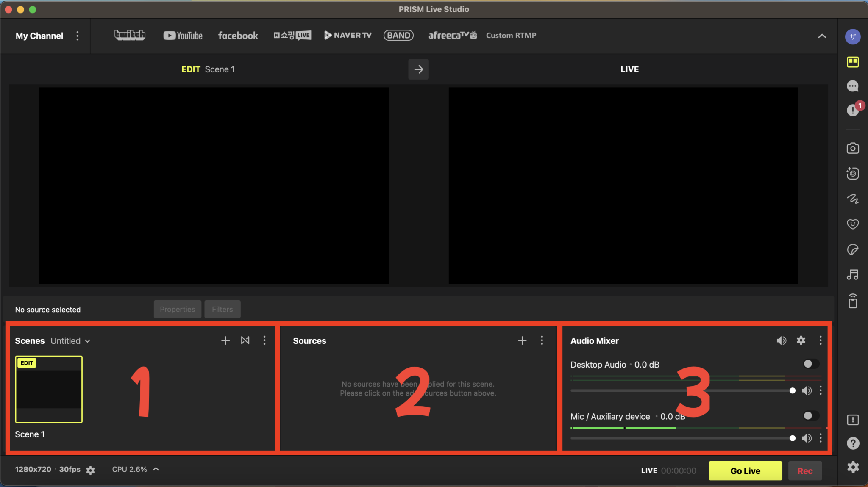Expand the CPU usage stats chevron

156,469
